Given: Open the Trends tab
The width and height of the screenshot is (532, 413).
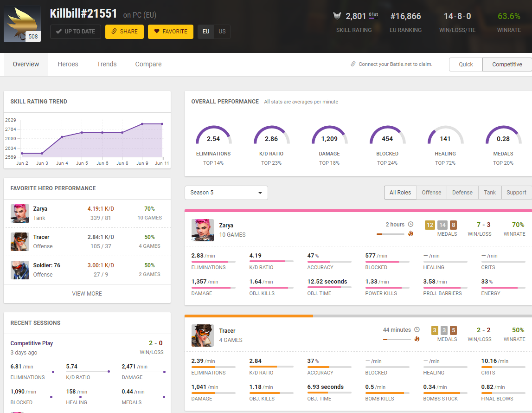Looking at the screenshot, I should (107, 64).
